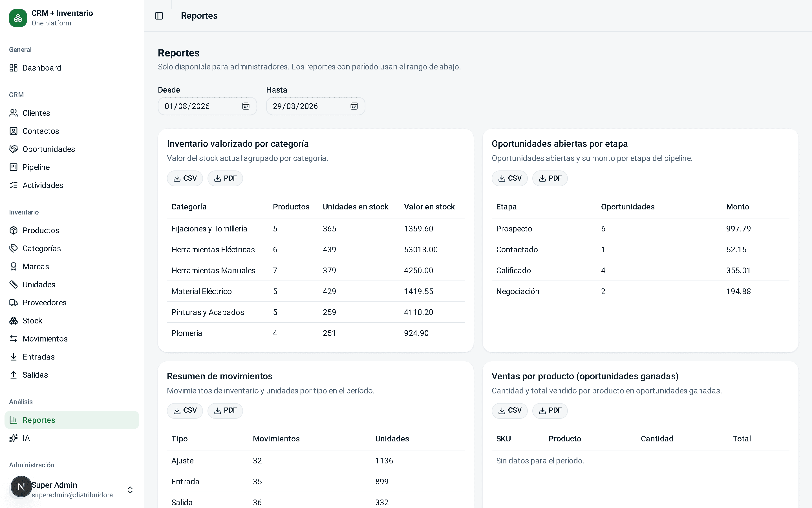
Task: Click the Proveedores truck icon
Action: [14, 303]
